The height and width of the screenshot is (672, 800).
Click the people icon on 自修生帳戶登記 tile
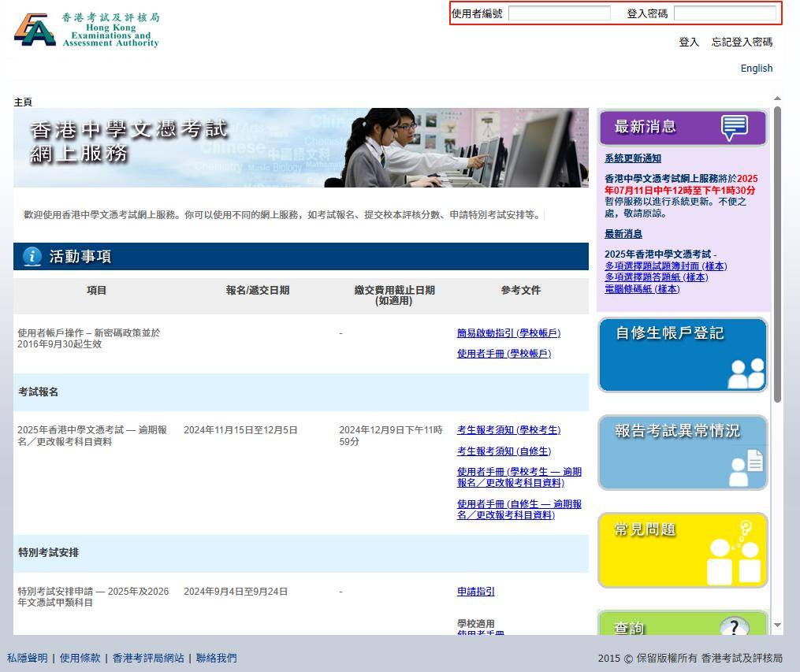[746, 373]
